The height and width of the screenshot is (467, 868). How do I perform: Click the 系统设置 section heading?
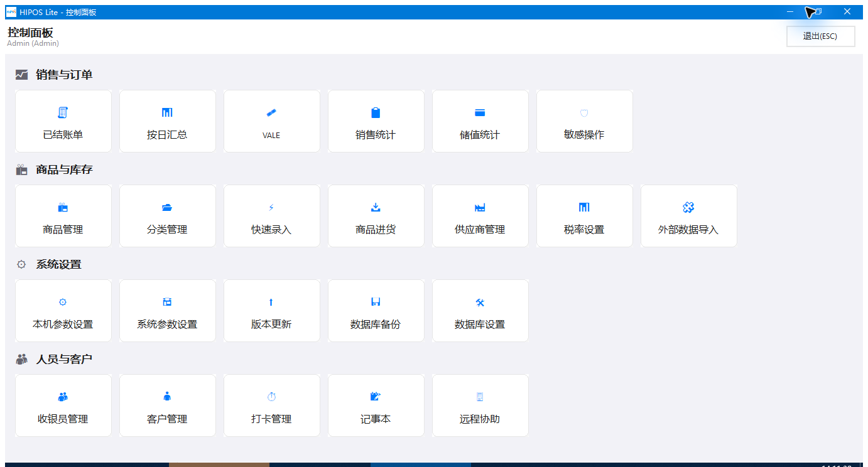58,264
